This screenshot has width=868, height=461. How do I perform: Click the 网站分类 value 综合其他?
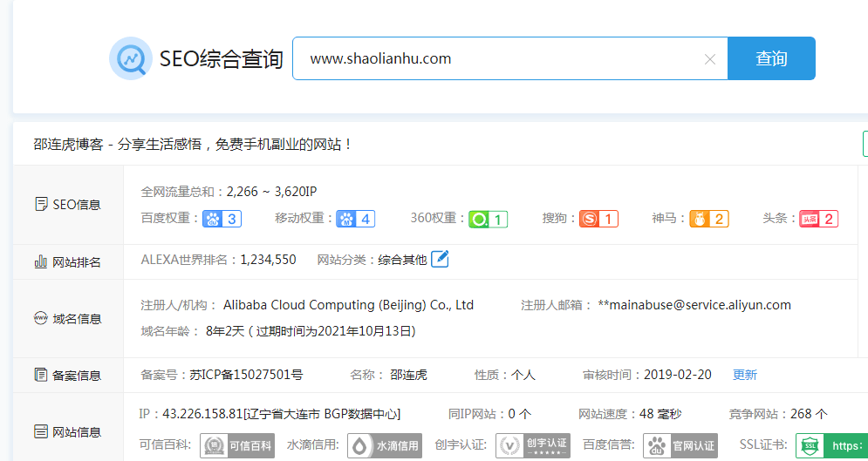coord(402,260)
